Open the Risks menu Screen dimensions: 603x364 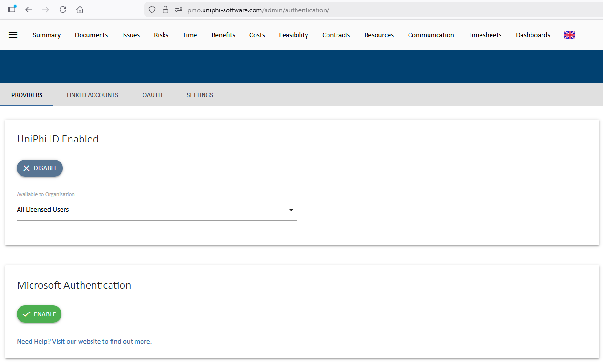161,35
